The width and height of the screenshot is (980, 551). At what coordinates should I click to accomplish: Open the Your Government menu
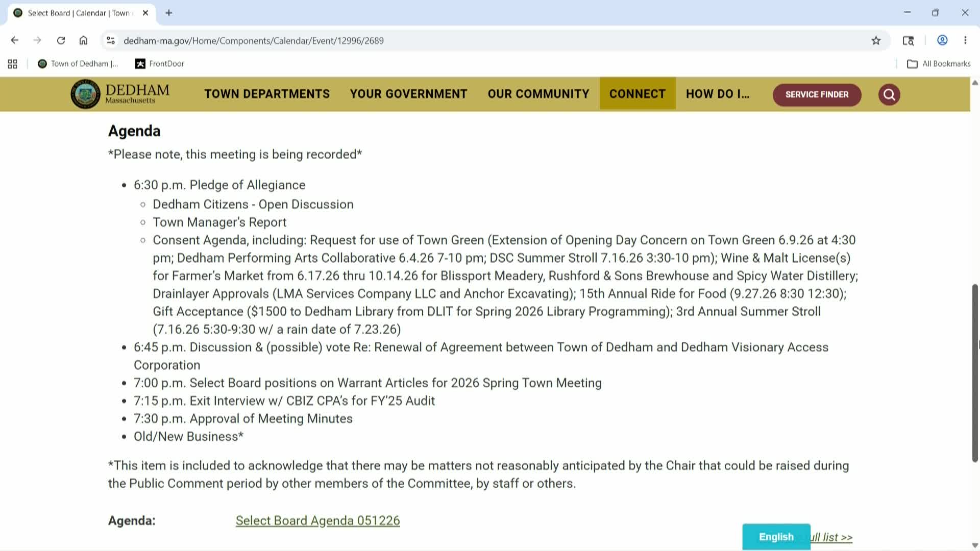click(408, 94)
